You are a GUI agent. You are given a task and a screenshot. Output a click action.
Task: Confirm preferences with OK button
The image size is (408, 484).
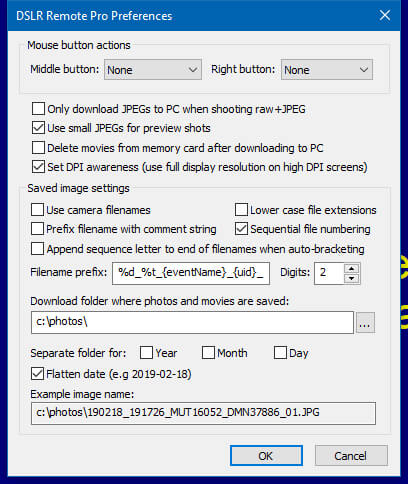[266, 456]
